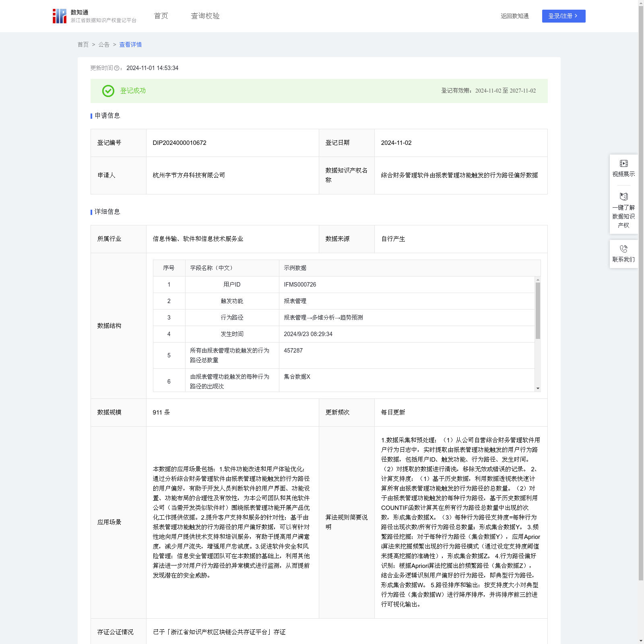Screen dimensions: 644x644
Task: Click the 联系我们 phone icon
Action: coord(623,249)
